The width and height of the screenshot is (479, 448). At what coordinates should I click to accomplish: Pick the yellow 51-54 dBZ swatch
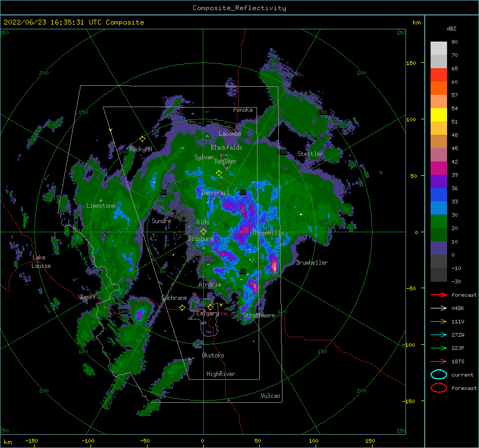(x=439, y=115)
